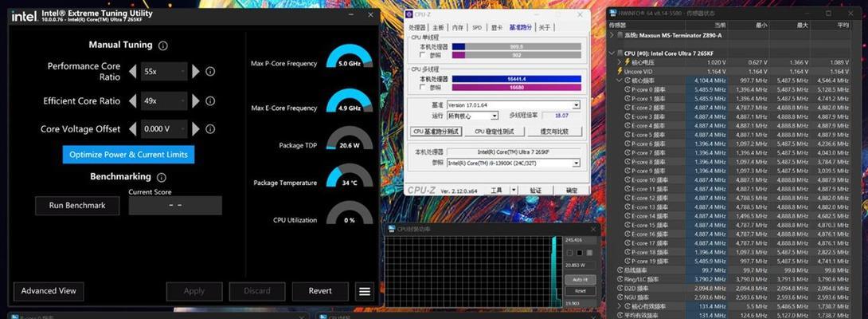Increase Performance Core Ratio with right arrow
This screenshot has height=319, width=868.
click(195, 71)
